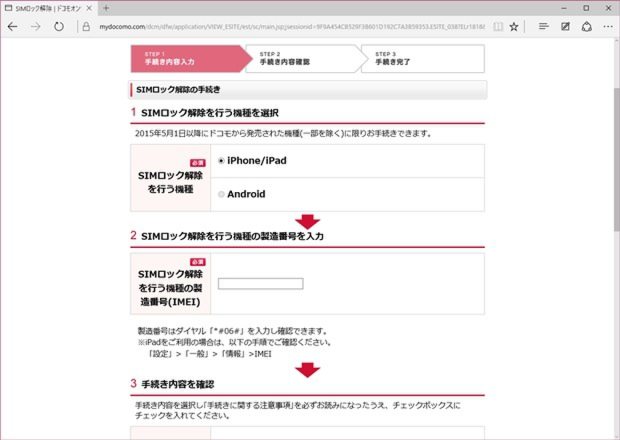Image resolution: width=620 pixels, height=440 pixels.
Task: Click the Android label text
Action: pyautogui.click(x=246, y=194)
